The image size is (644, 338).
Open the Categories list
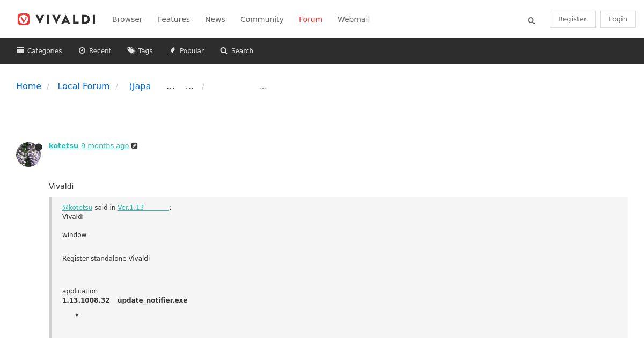pos(39,51)
